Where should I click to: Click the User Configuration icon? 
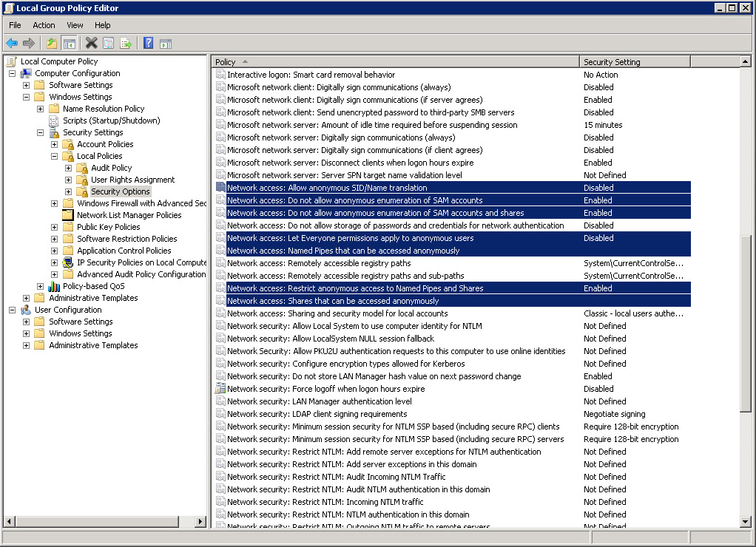pyautogui.click(x=26, y=310)
